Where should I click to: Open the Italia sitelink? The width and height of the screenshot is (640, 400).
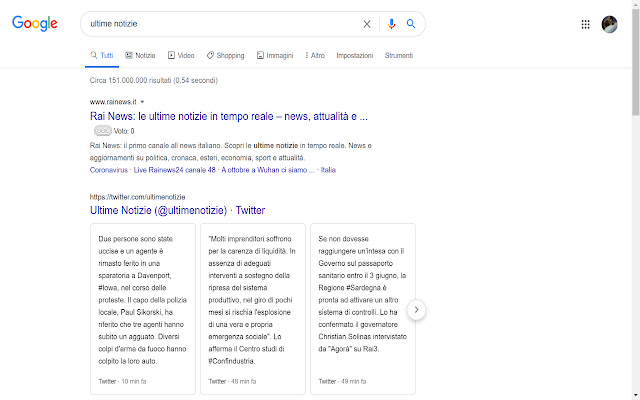pyautogui.click(x=328, y=170)
